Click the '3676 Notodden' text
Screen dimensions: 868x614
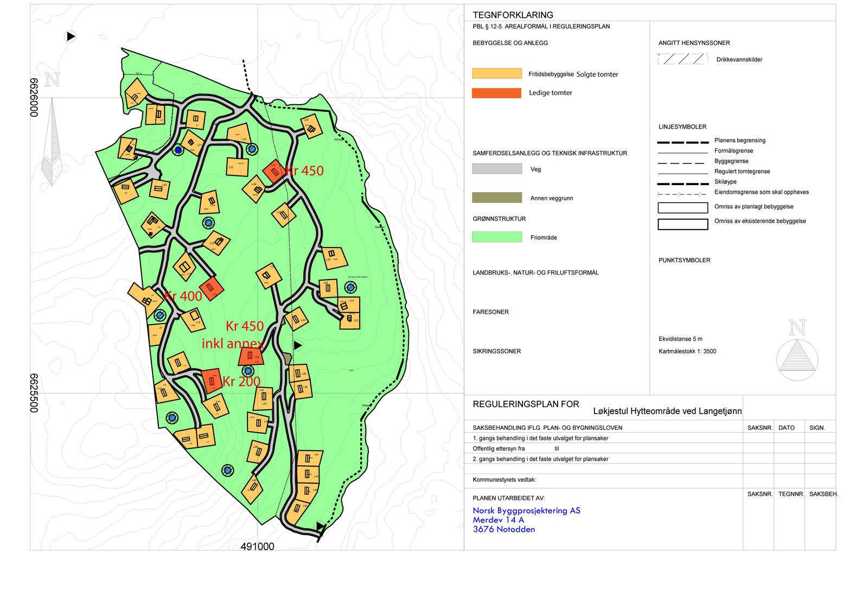503,529
